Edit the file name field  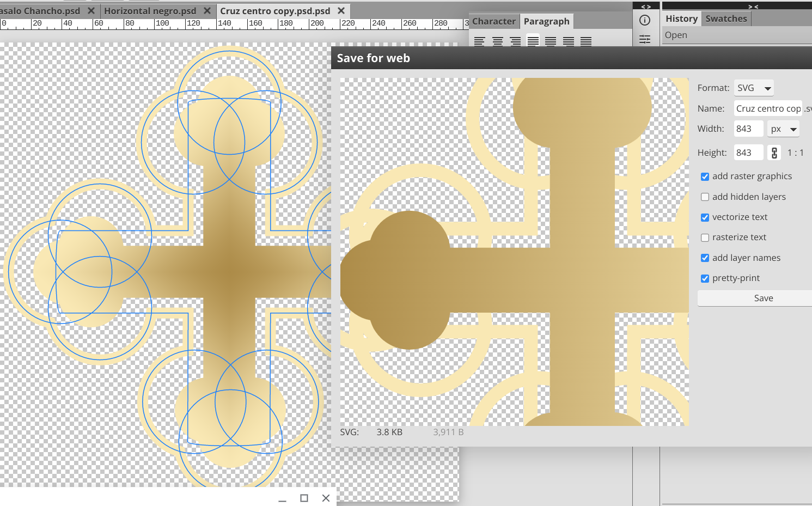click(x=768, y=108)
